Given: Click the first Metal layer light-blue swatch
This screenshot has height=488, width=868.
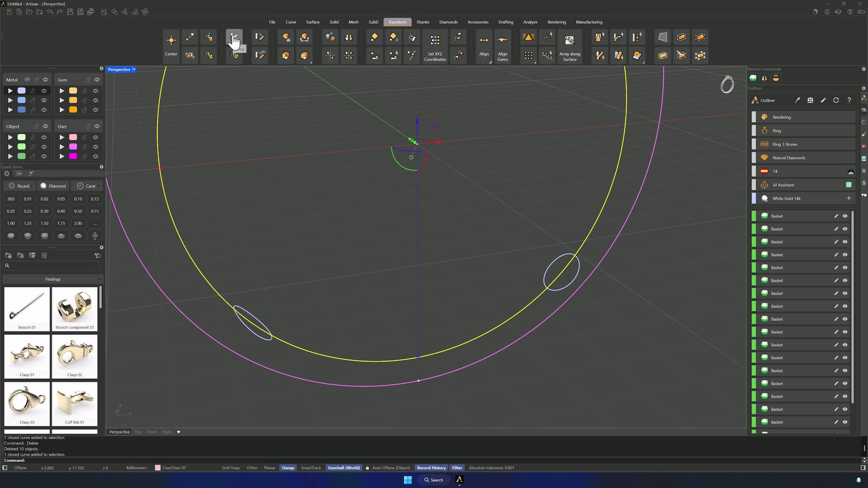Looking at the screenshot, I should tap(22, 91).
